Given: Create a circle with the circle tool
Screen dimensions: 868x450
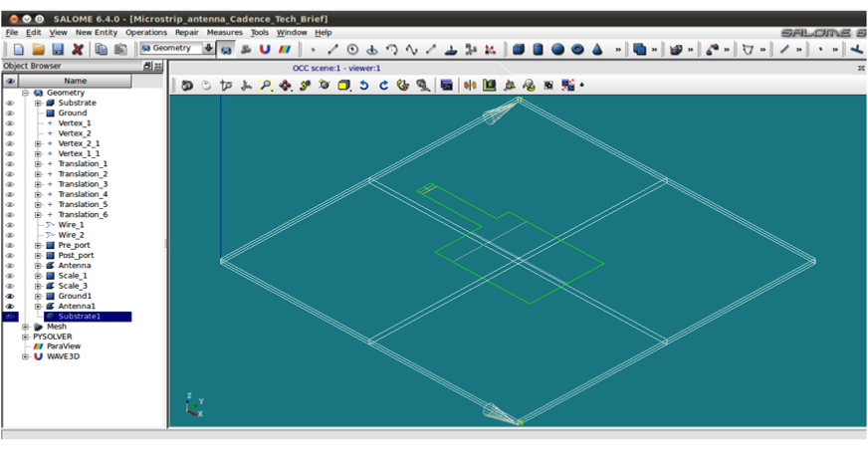Looking at the screenshot, I should 352,49.
